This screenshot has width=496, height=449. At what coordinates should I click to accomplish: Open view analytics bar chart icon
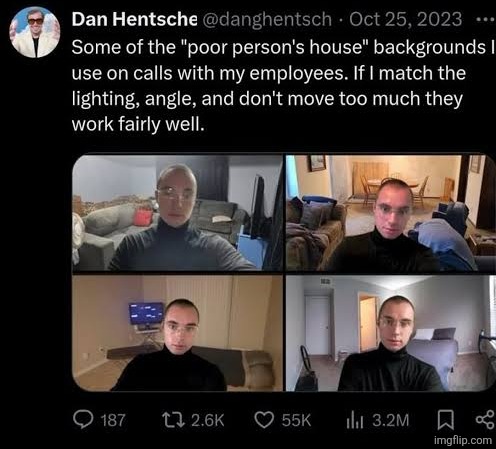coord(355,421)
